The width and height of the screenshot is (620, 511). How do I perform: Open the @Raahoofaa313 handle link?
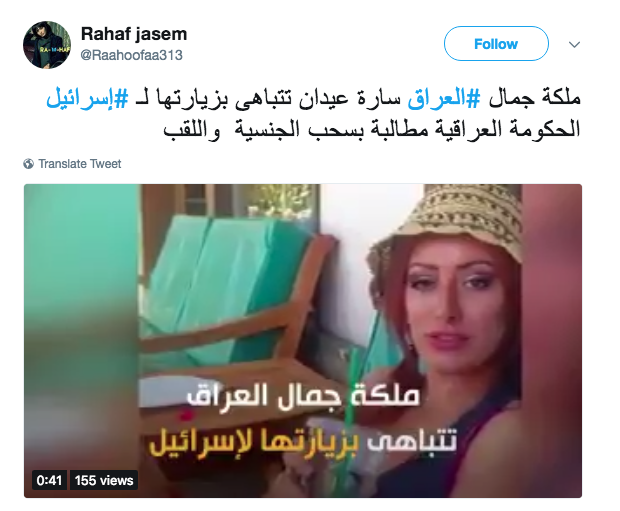click(x=131, y=55)
